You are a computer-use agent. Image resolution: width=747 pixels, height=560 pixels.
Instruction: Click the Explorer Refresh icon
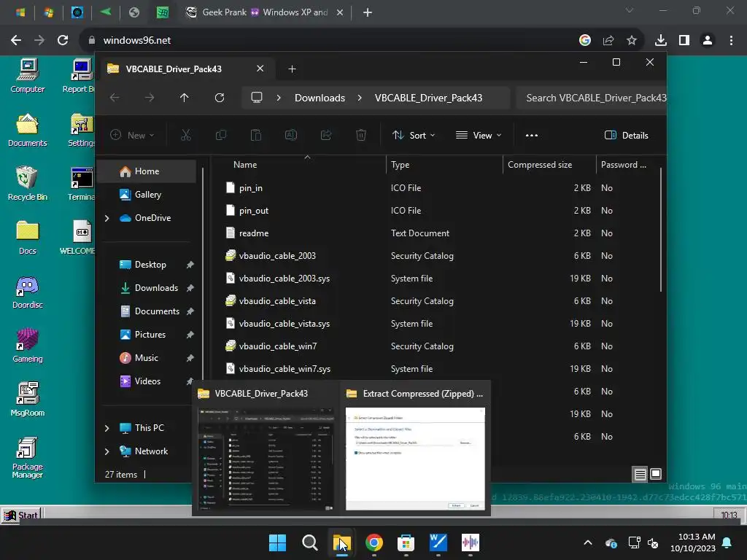pos(219,98)
